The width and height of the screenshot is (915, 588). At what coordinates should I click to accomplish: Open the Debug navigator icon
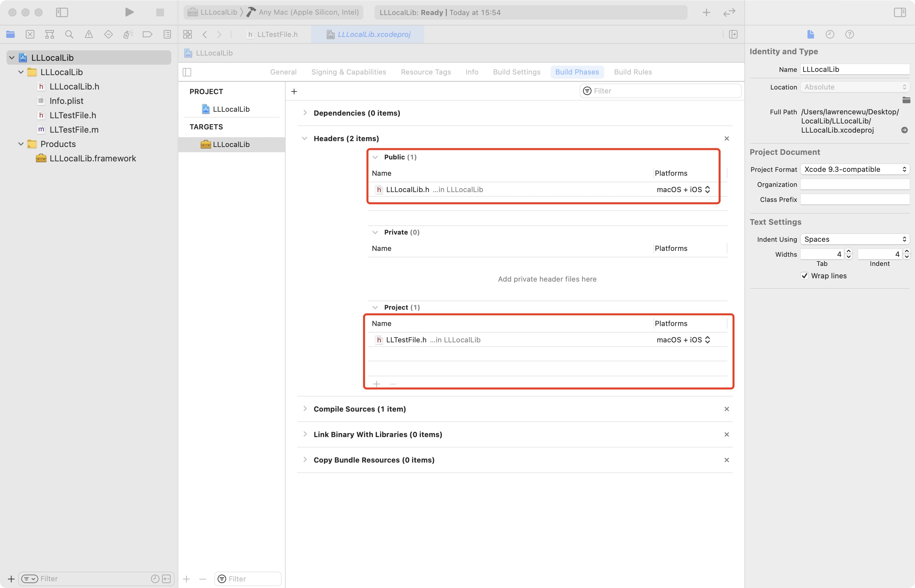[x=128, y=34]
